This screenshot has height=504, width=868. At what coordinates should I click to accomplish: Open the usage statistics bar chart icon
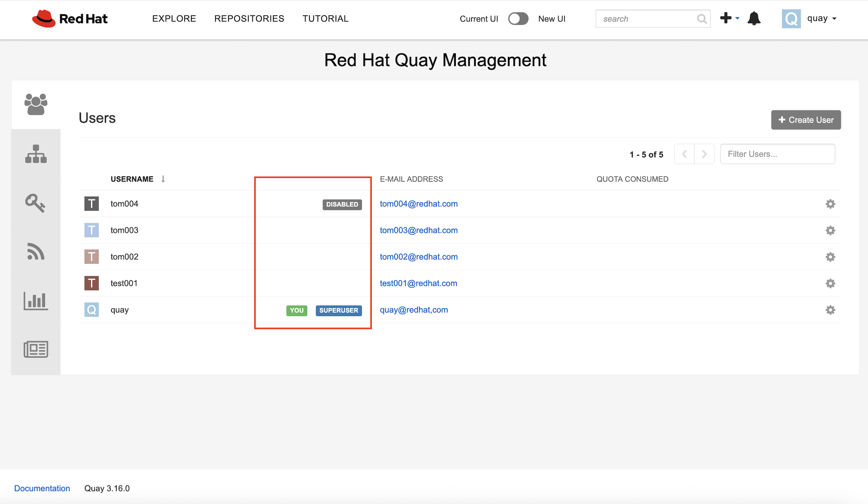pyautogui.click(x=36, y=301)
